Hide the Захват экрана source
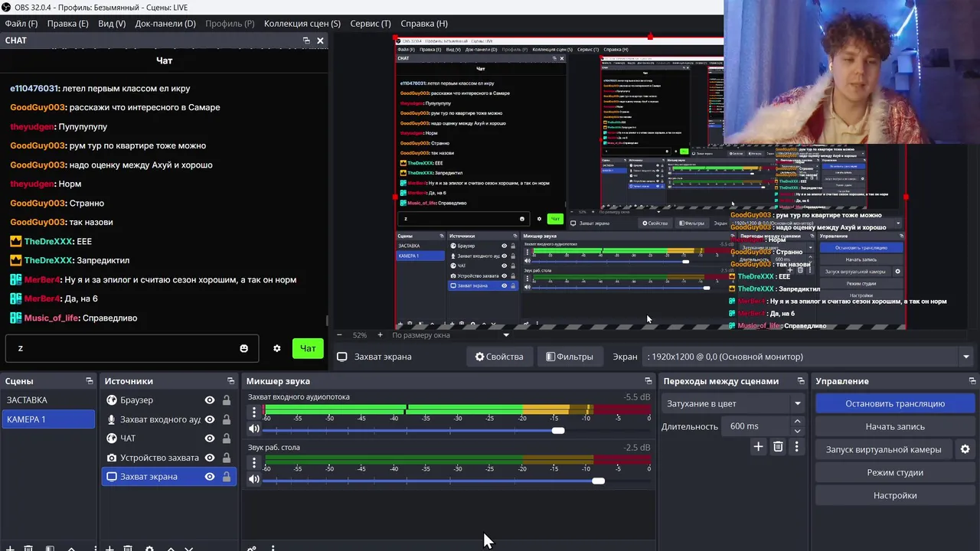The height and width of the screenshot is (551, 980). (x=210, y=477)
